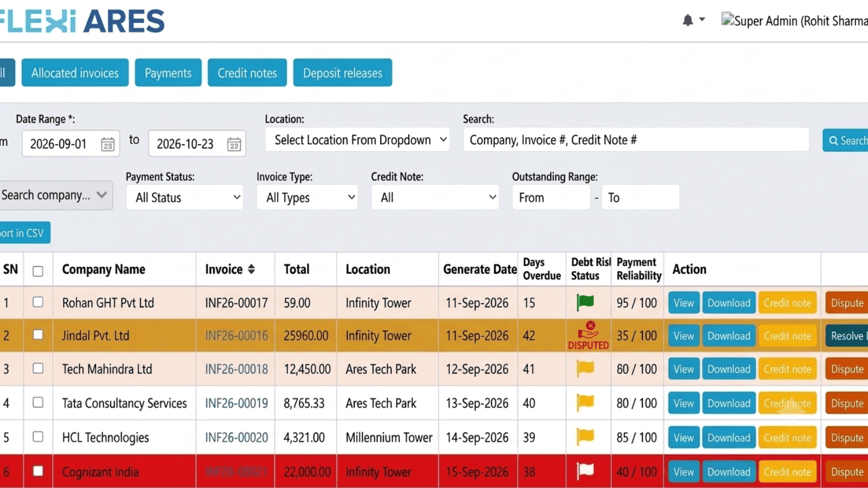Image resolution: width=868 pixels, height=488 pixels.
Task: Open the Deposit releases tab
Action: [343, 73]
